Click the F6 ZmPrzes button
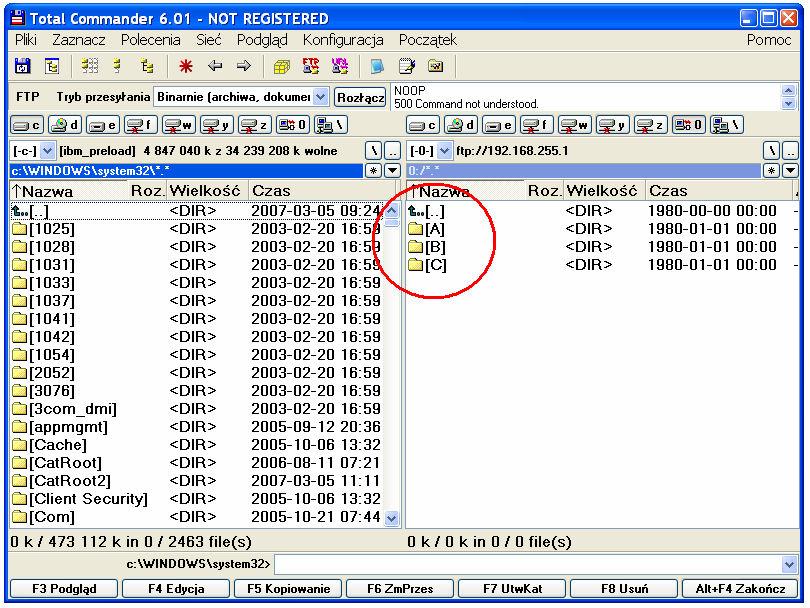This screenshot has width=810, height=608. (400, 589)
